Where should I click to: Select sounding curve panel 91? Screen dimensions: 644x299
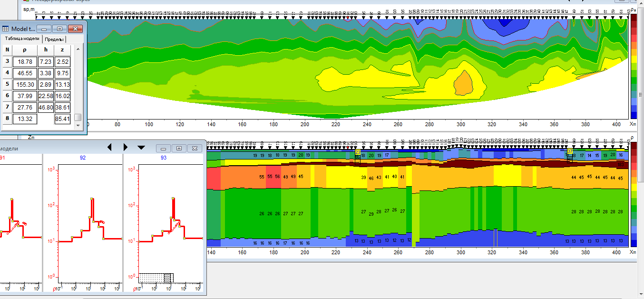pyautogui.click(x=21, y=223)
